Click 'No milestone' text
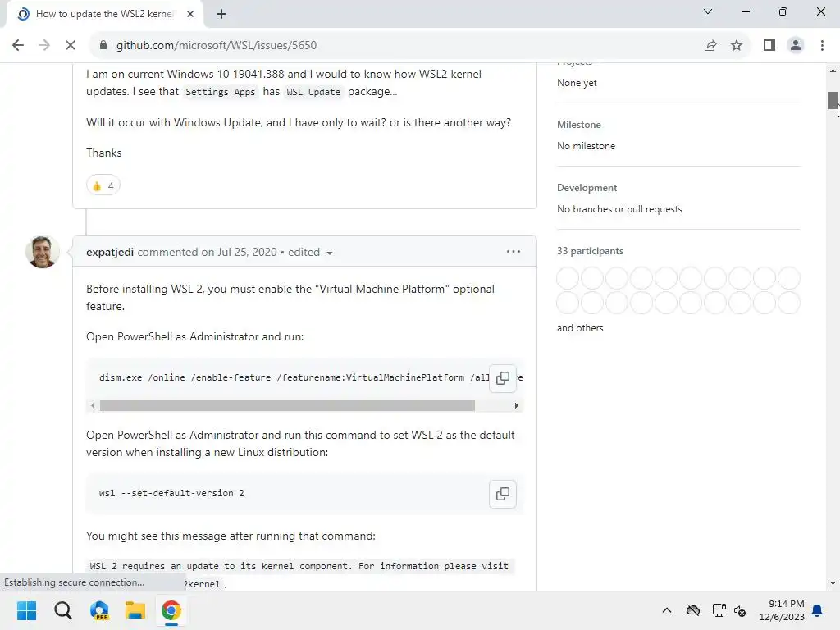Viewport: 840px width, 630px height. coord(586,146)
